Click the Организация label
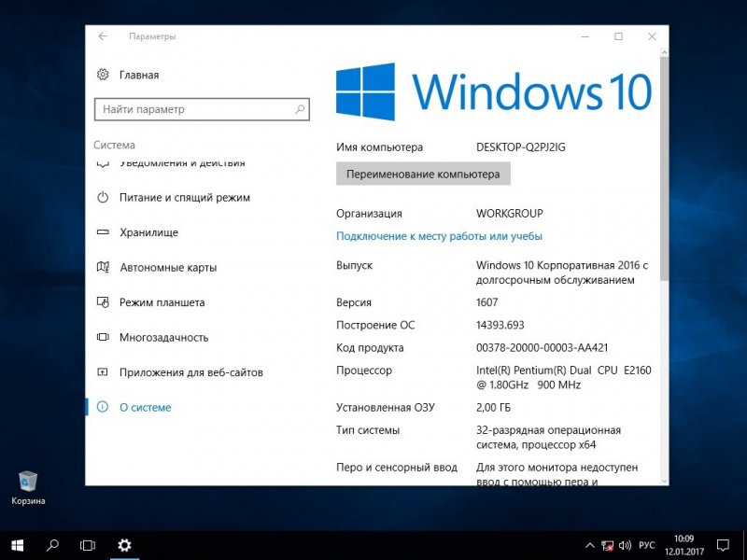 point(369,214)
